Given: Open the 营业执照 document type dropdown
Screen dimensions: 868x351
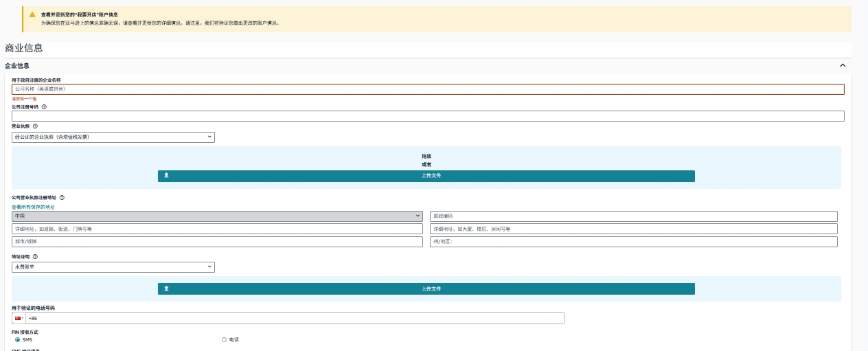Looking at the screenshot, I should point(113,137).
